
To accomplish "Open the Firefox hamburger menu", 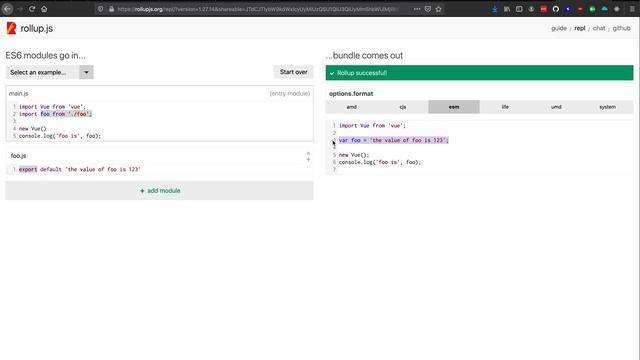I will [x=632, y=9].
